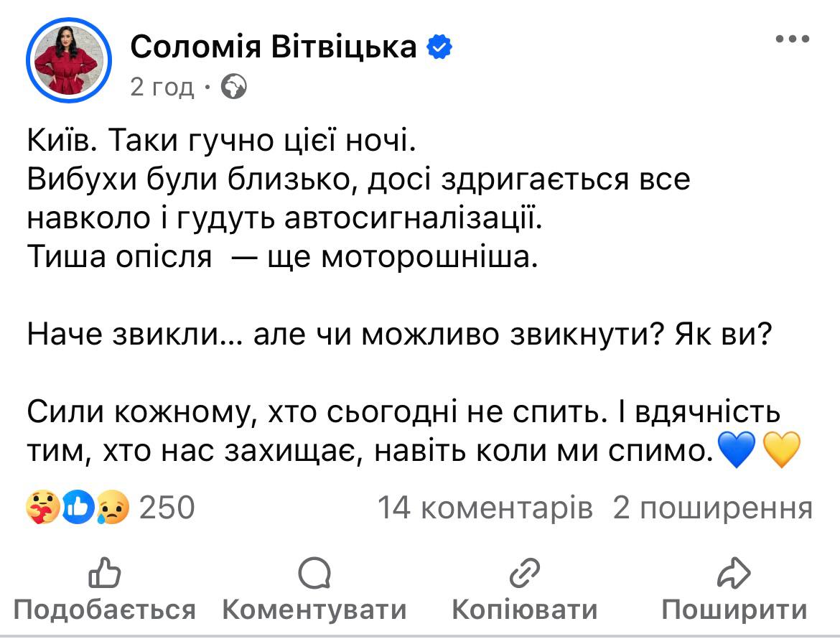Open the '14 коментарів' comments link
Screen dimensions: 840x639
(x=485, y=508)
